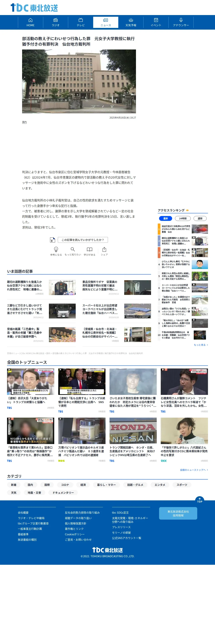Click the もっと見る ranking link
Viewport: 215px width, 644px height.
[x=201, y=345]
